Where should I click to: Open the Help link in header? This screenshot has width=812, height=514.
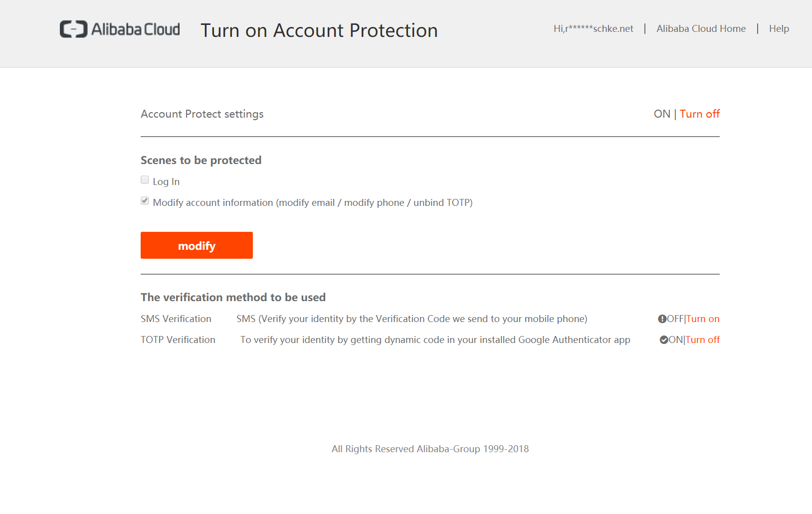tap(779, 28)
